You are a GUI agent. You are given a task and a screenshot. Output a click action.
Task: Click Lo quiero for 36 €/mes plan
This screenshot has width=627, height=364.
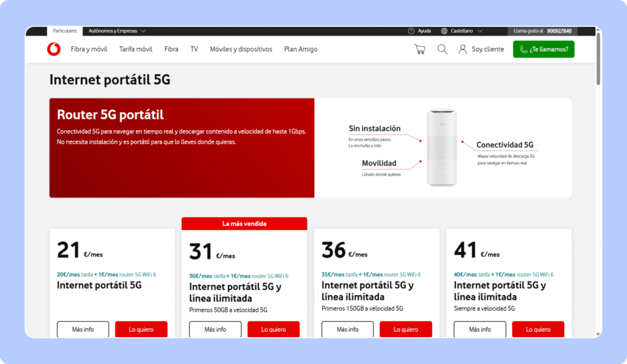click(x=406, y=329)
